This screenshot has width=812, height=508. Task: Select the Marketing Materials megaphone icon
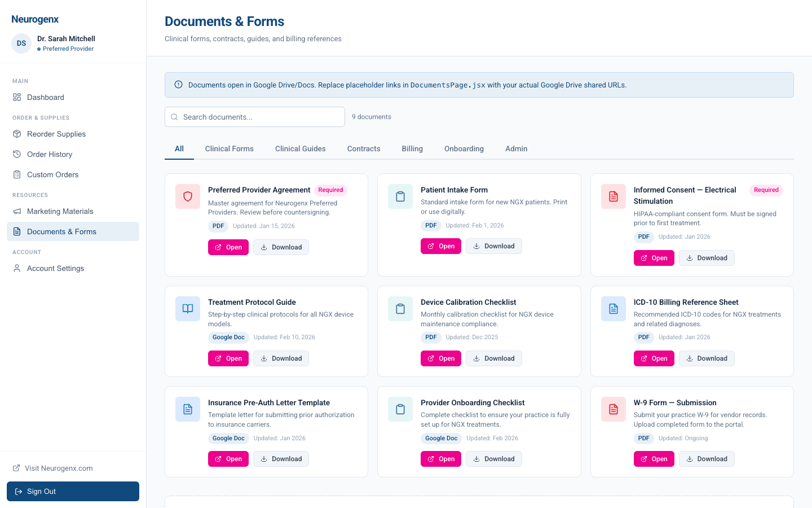17,211
